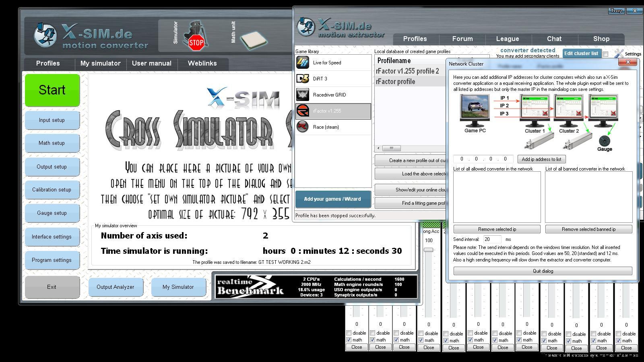Click Remove selected ip button
Image resolution: width=644 pixels, height=362 pixels.
pyautogui.click(x=497, y=229)
